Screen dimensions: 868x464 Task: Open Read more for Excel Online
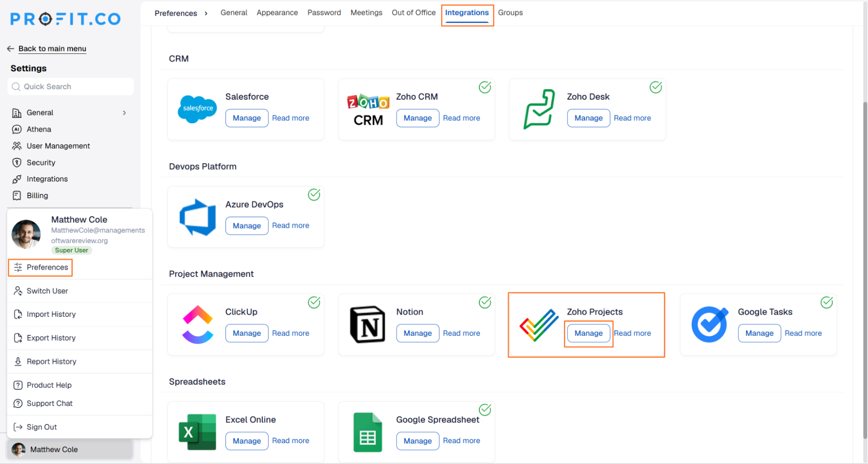point(290,441)
